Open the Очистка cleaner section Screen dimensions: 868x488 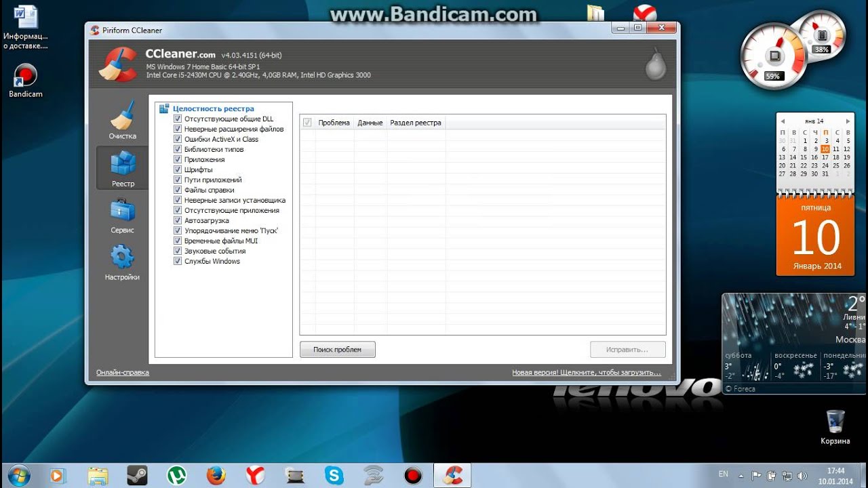pos(123,121)
